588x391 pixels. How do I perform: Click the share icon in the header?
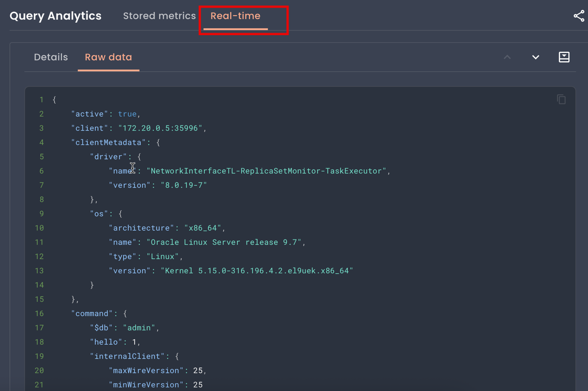point(579,16)
